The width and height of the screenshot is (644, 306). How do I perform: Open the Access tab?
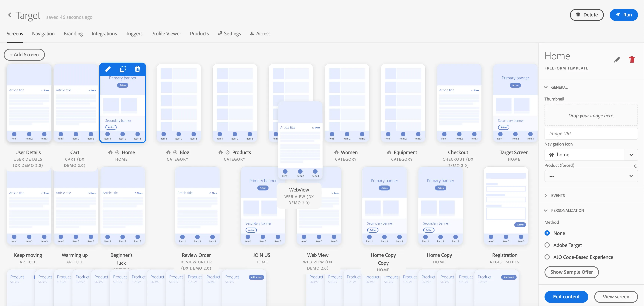[260, 33]
